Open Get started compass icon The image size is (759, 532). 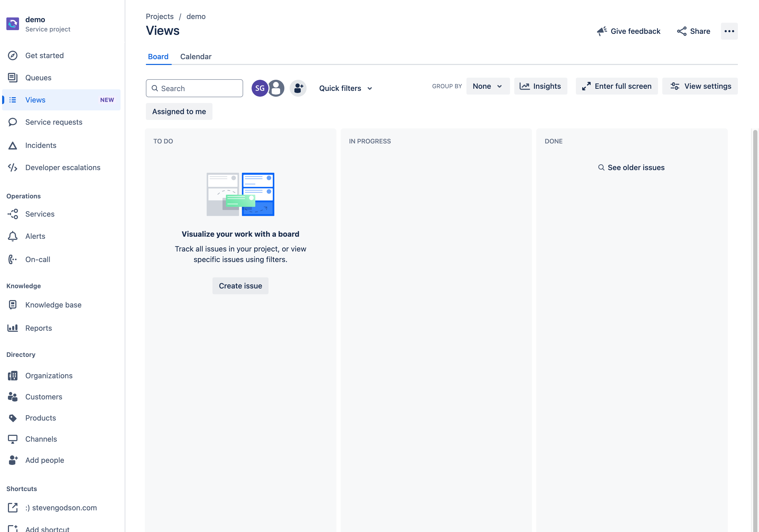coord(13,55)
